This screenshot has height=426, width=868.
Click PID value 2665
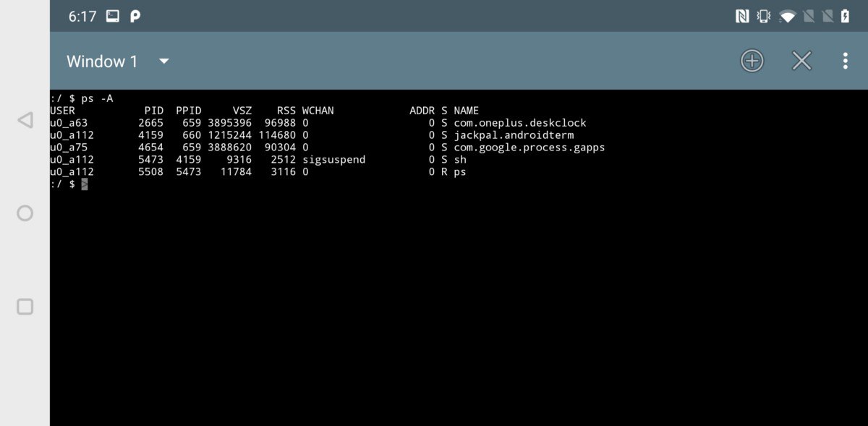pyautogui.click(x=150, y=123)
